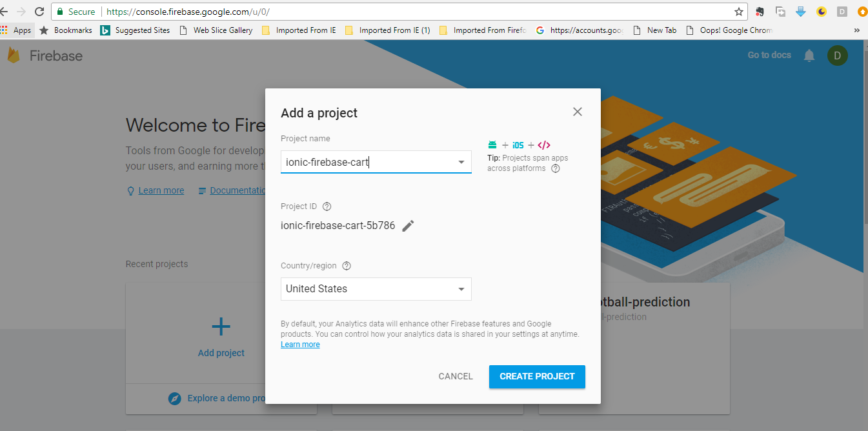Screen dimensions: 868x431
Task: Click CREATE PROJECT button
Action: [x=537, y=376]
